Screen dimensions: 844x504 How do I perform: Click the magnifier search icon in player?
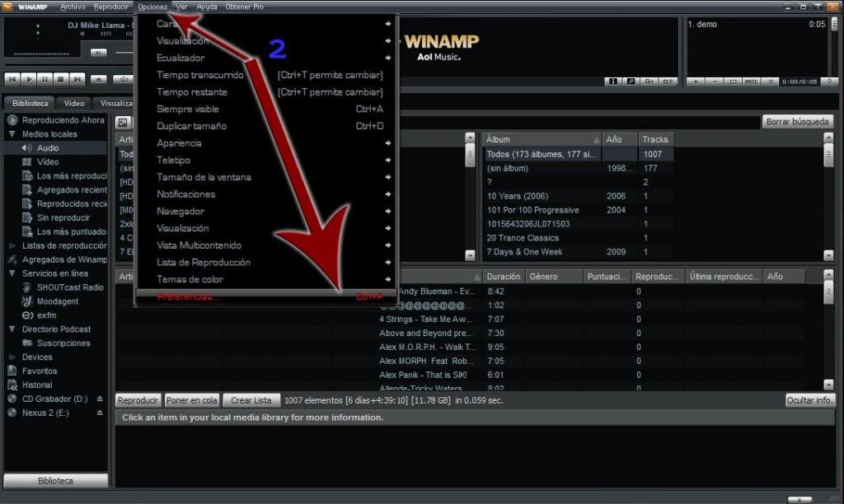pos(631,82)
